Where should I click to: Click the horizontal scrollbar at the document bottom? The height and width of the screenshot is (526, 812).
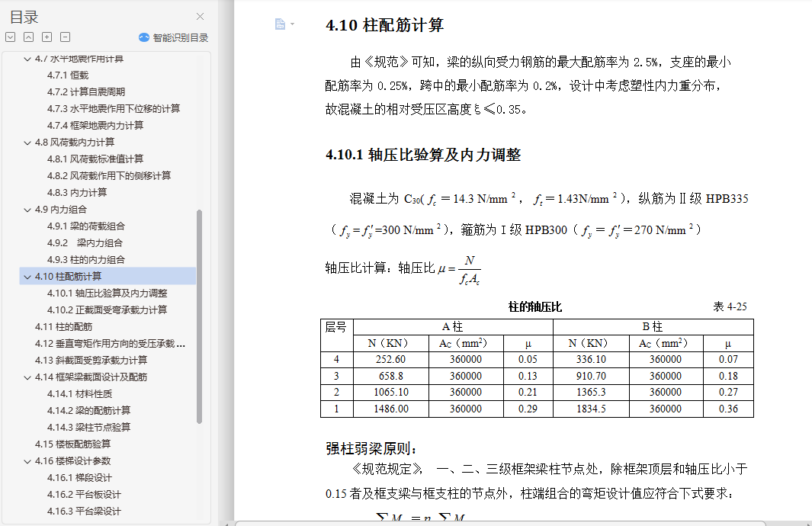pyautogui.click(x=499, y=524)
